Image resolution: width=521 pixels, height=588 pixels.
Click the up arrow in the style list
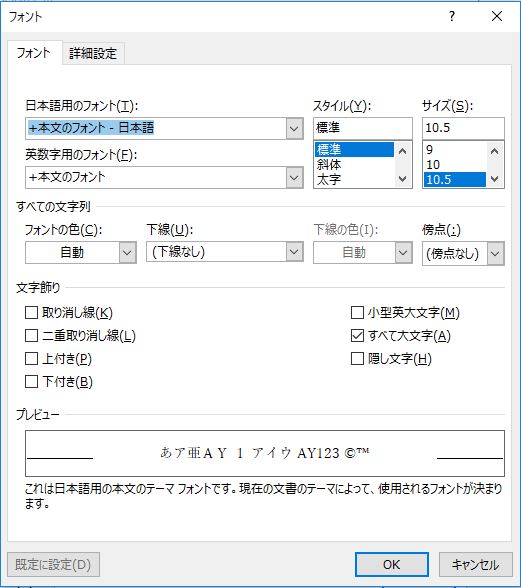[402, 151]
